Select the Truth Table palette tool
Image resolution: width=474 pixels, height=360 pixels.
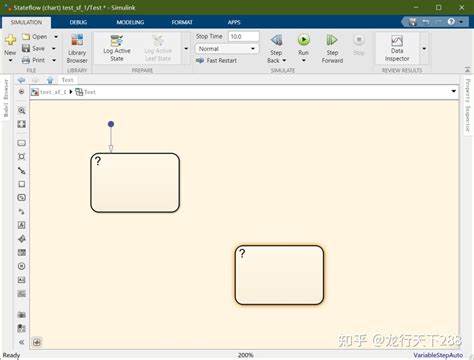22,252
